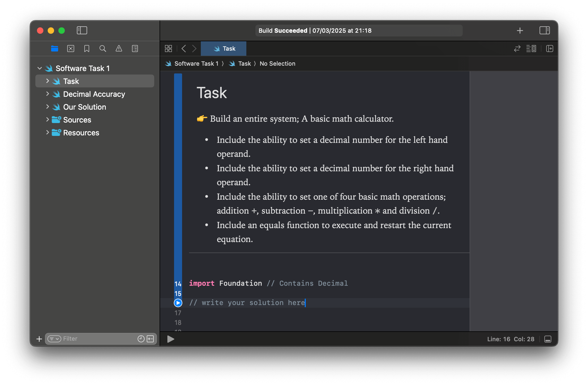Expand the Decimal Accuracy page
This screenshot has height=386, width=588.
48,94
